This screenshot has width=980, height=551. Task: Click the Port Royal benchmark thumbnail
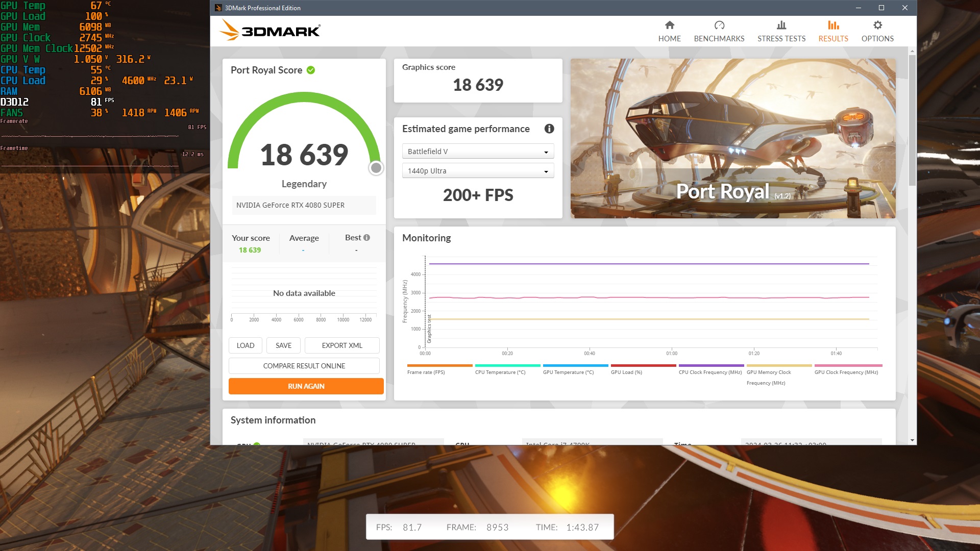coord(733,139)
